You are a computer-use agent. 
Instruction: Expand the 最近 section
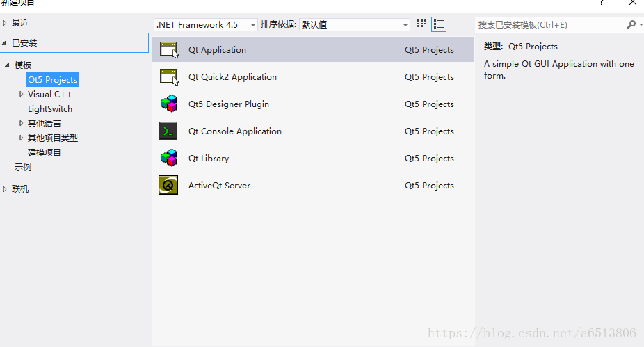(4, 23)
